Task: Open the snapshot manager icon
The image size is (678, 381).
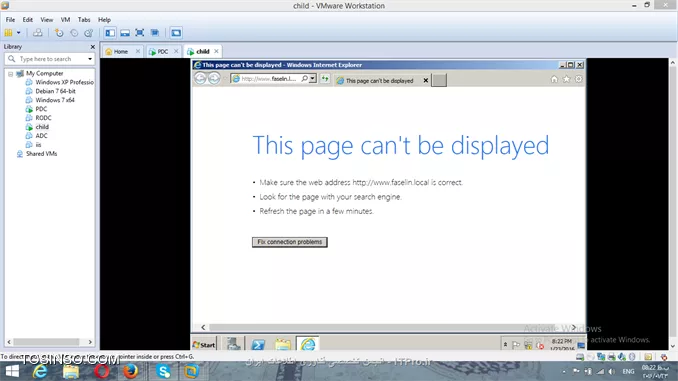Action: tap(89, 33)
